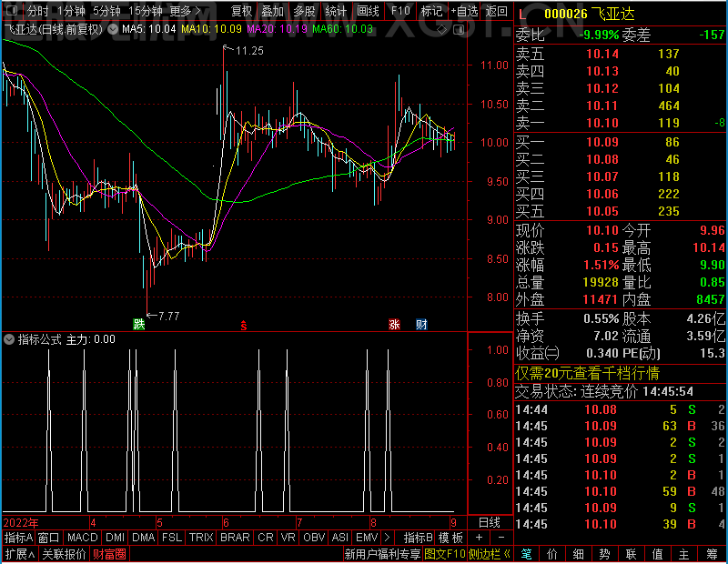The width and height of the screenshot is (728, 564).
Task: Select the DMA indicator tab
Action: 143,538
